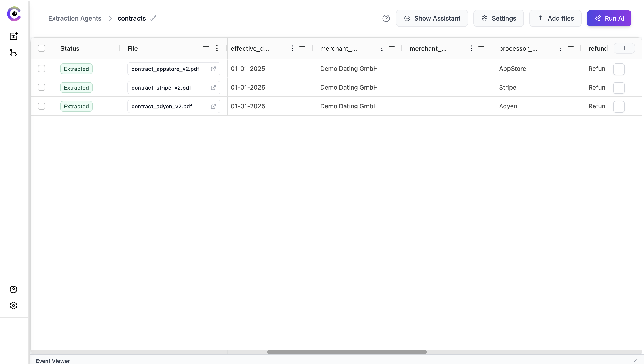The width and height of the screenshot is (644, 364).
Task: Click the Run AI button
Action: (x=609, y=18)
